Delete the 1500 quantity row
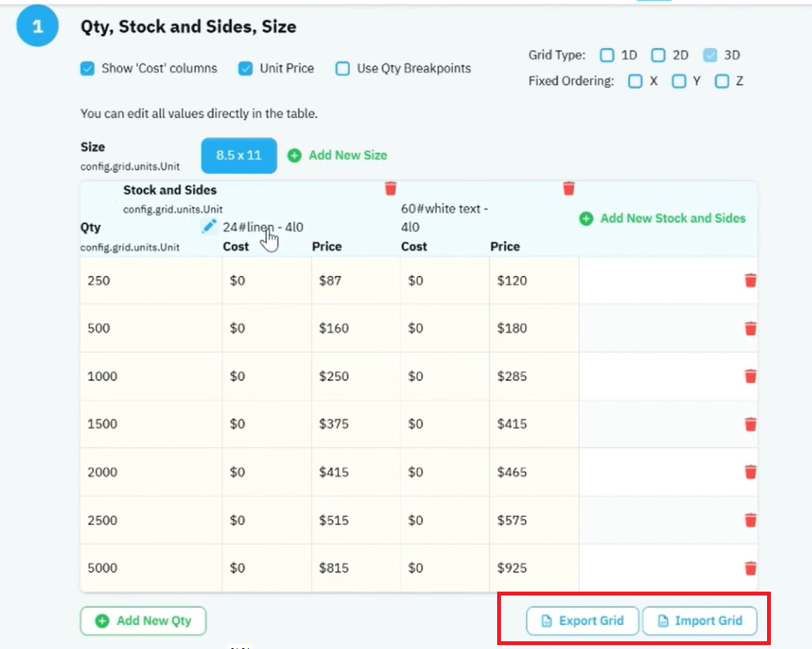This screenshot has width=812, height=649. tap(751, 424)
